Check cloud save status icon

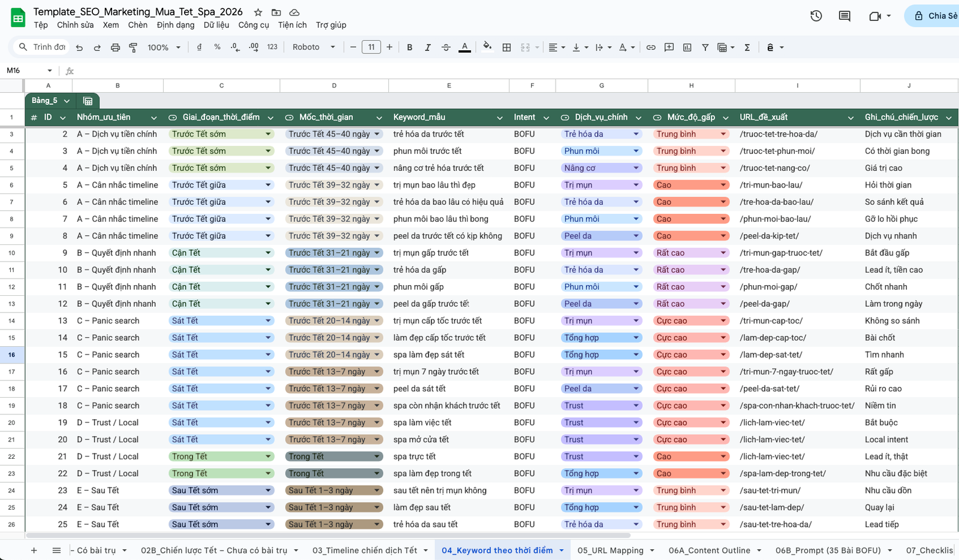[294, 12]
